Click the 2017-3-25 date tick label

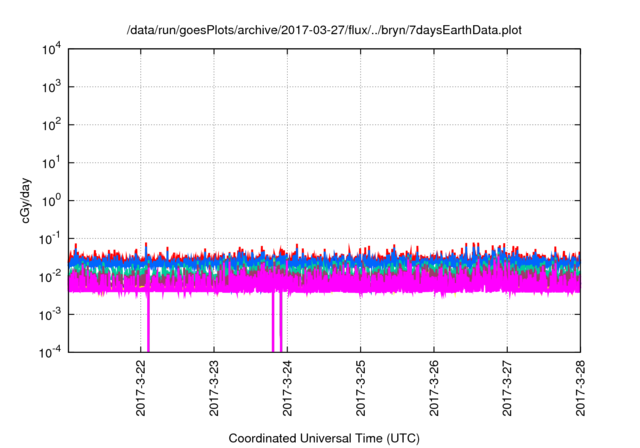click(360, 388)
